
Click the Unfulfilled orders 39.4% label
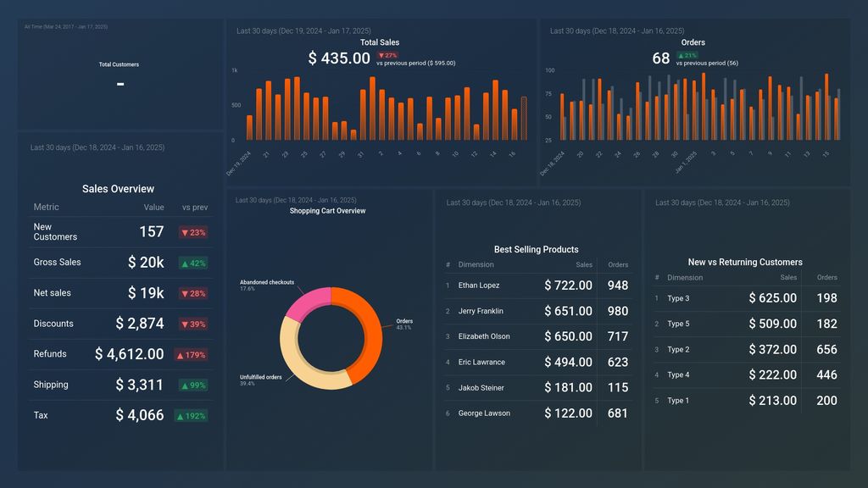tap(260, 380)
